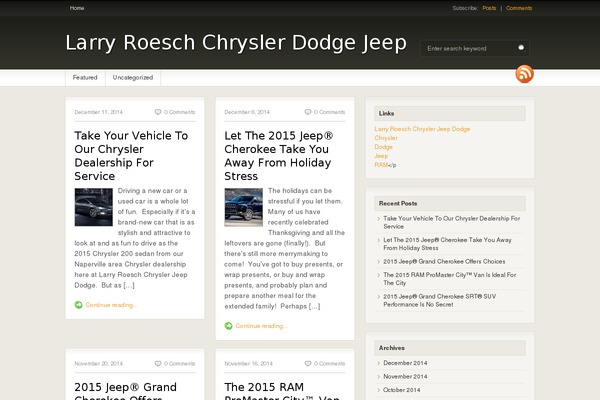Open recent post Let The 2015 Jeep Cherokee Take You Away
Image resolution: width=600 pixels, height=400 pixels.
pos(447,244)
